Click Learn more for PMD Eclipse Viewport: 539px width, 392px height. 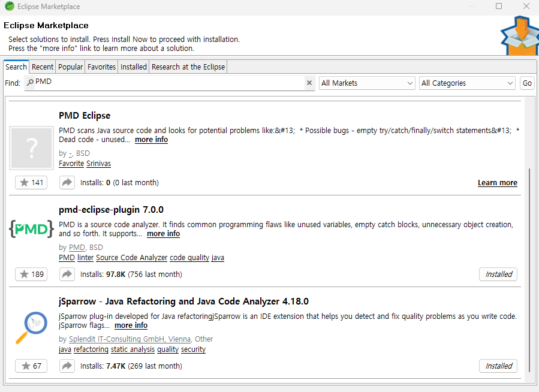(x=498, y=183)
